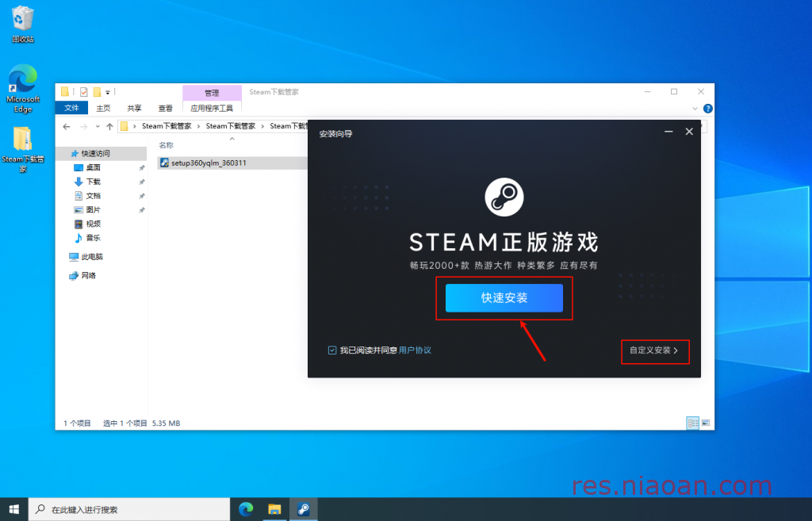Screen dimensions: 812x521
Task: Launch Edge from the taskbar
Action: click(x=246, y=510)
